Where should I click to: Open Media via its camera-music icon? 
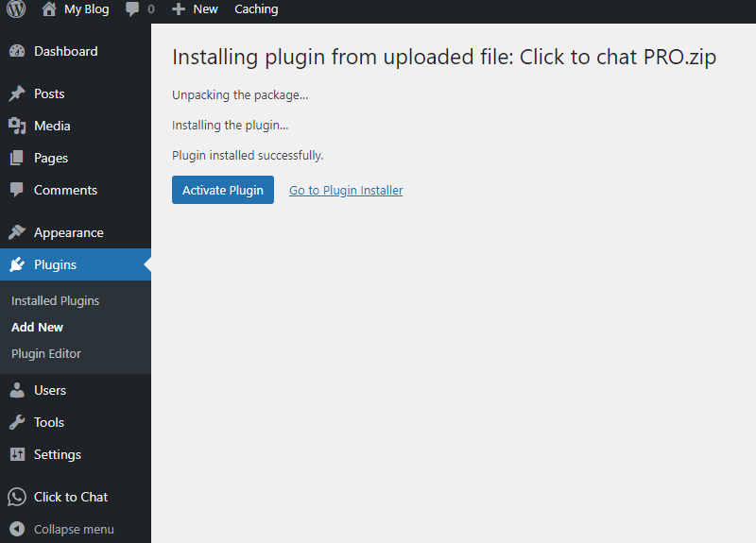17,126
